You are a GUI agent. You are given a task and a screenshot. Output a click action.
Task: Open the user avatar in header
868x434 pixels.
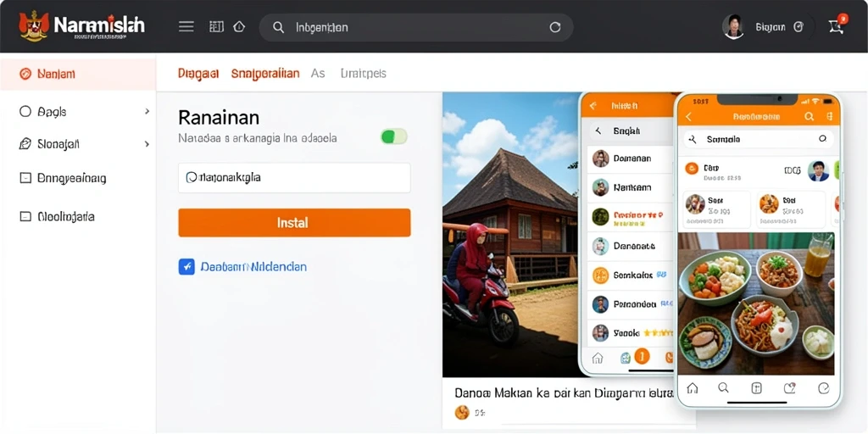pyautogui.click(x=733, y=26)
